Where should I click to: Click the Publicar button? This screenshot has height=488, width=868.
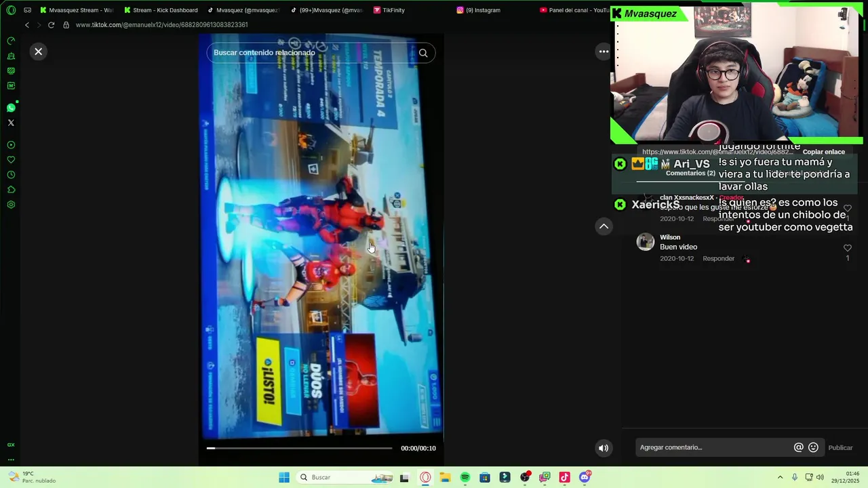(x=840, y=447)
